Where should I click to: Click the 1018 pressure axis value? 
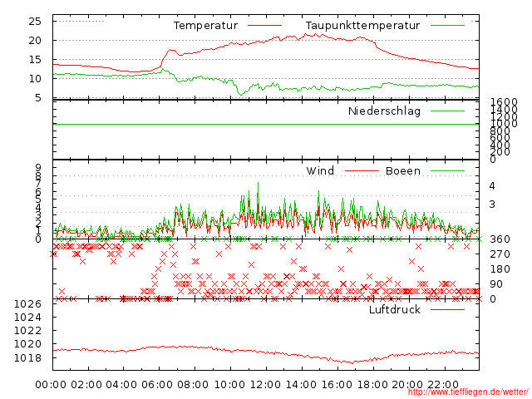(x=27, y=357)
